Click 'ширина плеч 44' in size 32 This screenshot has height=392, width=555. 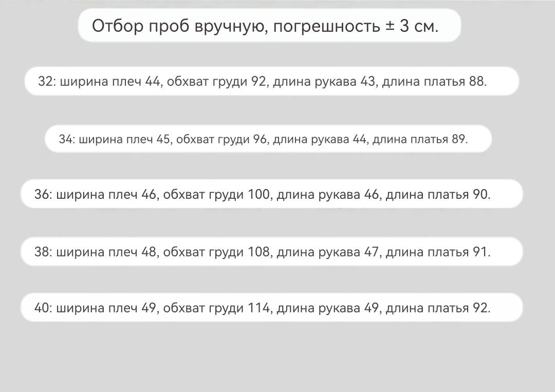[110, 81]
